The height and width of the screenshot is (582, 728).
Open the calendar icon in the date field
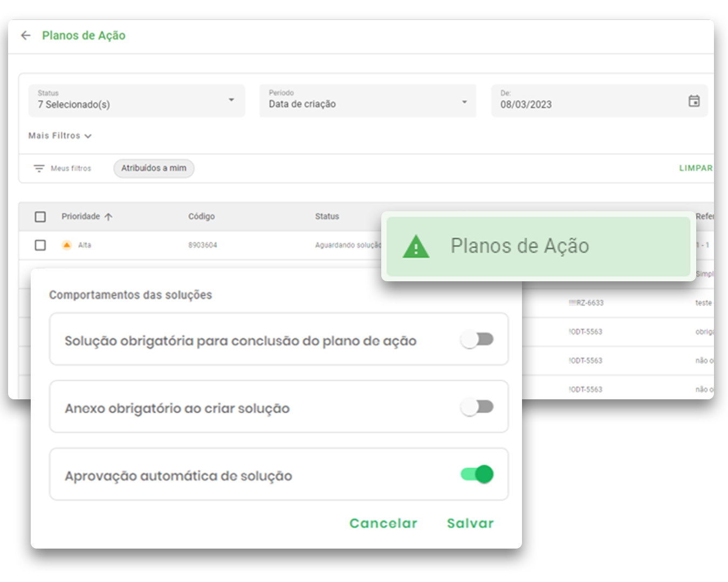click(695, 101)
